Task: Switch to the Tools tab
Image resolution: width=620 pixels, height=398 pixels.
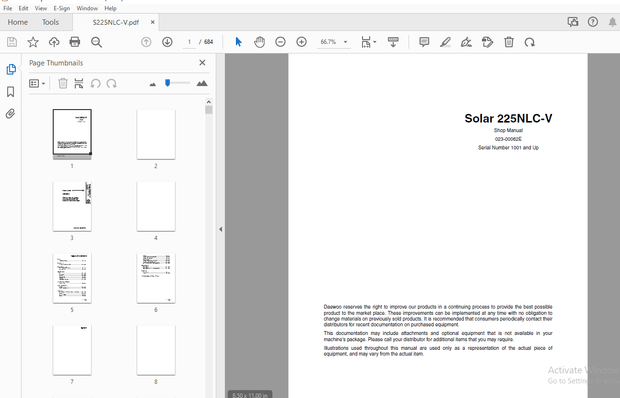Action: click(x=51, y=22)
